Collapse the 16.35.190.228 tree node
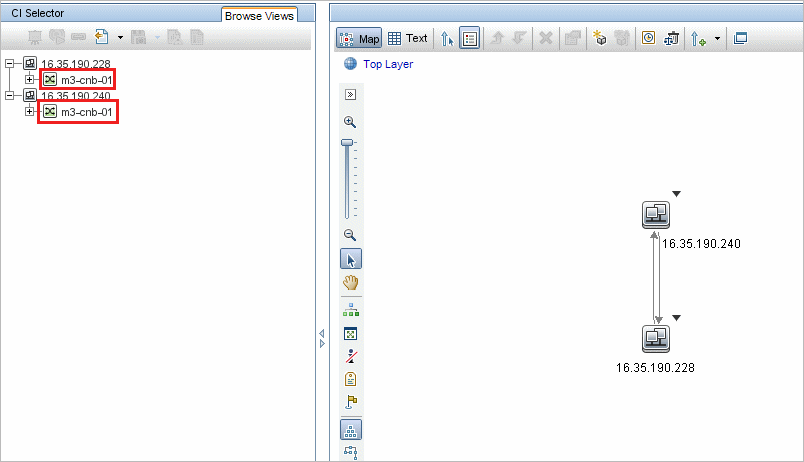 (9, 64)
